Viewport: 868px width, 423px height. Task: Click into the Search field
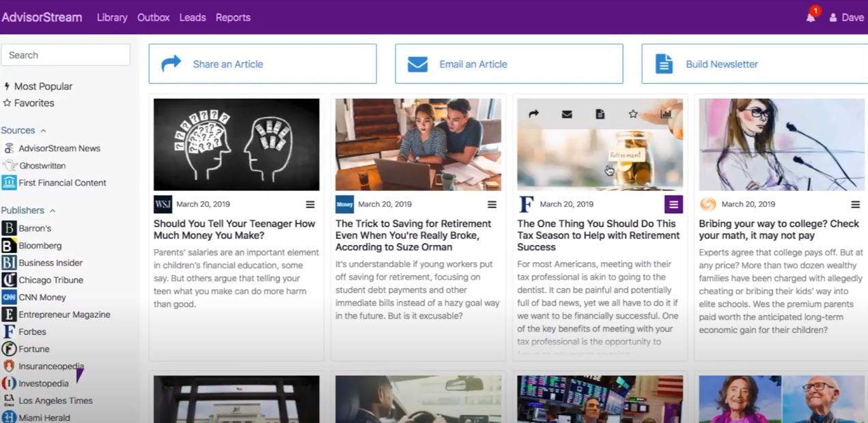pos(66,55)
